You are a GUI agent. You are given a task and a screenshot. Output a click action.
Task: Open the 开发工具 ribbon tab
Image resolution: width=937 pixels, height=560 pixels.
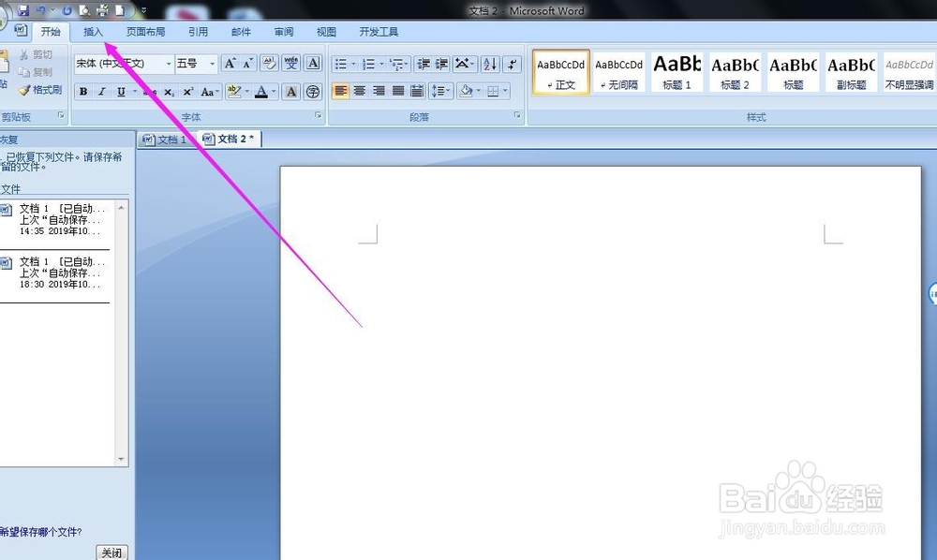point(379,32)
